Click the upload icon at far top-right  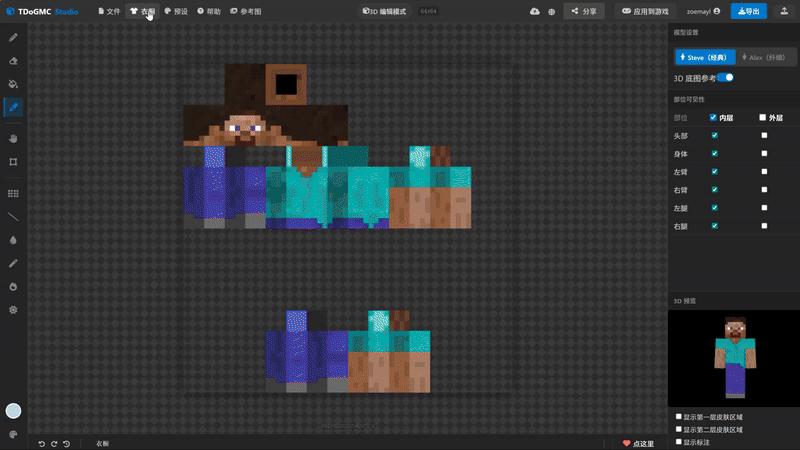point(784,11)
